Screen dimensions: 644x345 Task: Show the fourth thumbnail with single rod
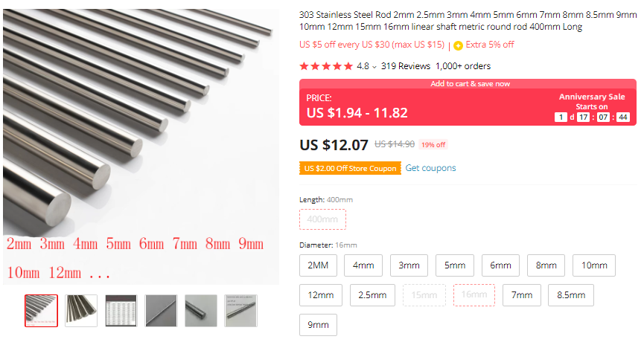[x=161, y=311]
